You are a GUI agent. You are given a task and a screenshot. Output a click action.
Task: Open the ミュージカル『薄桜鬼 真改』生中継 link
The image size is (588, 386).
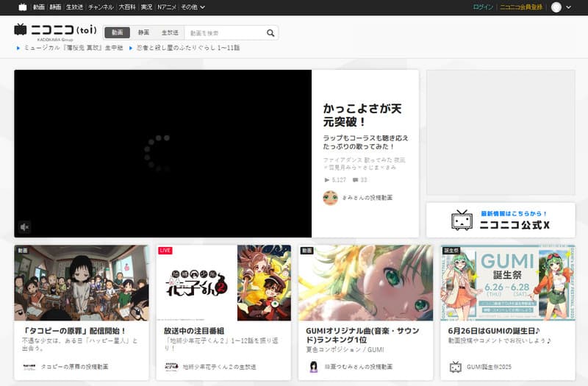click(73, 48)
